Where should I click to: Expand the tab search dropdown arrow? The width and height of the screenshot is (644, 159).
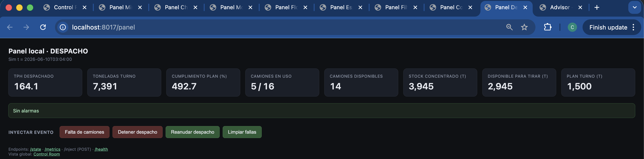635,7
